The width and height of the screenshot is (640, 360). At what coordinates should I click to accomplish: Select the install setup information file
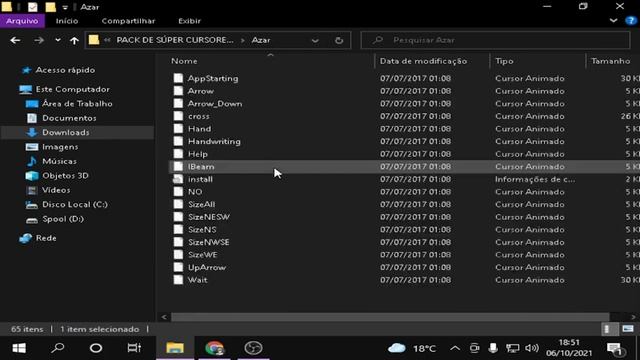click(200, 179)
